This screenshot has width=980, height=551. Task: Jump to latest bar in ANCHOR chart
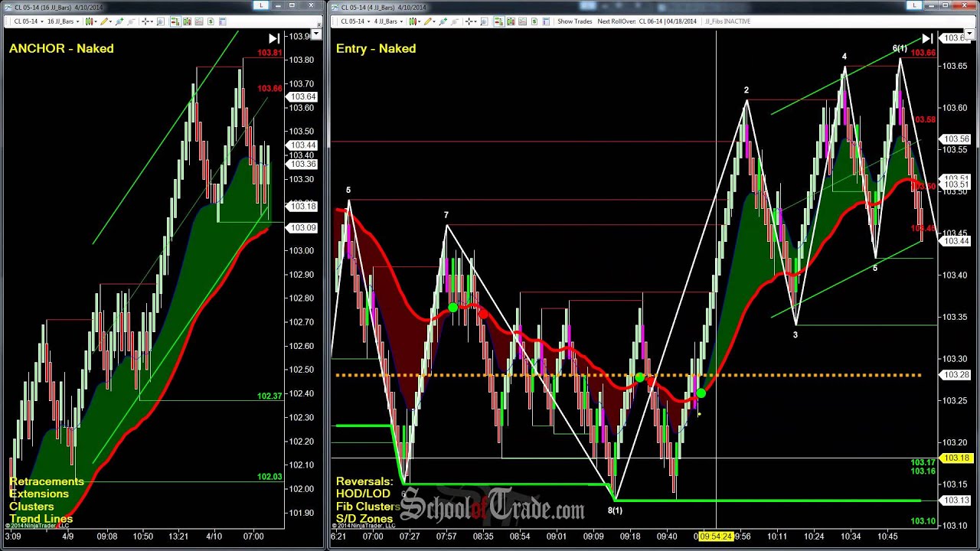(x=274, y=38)
